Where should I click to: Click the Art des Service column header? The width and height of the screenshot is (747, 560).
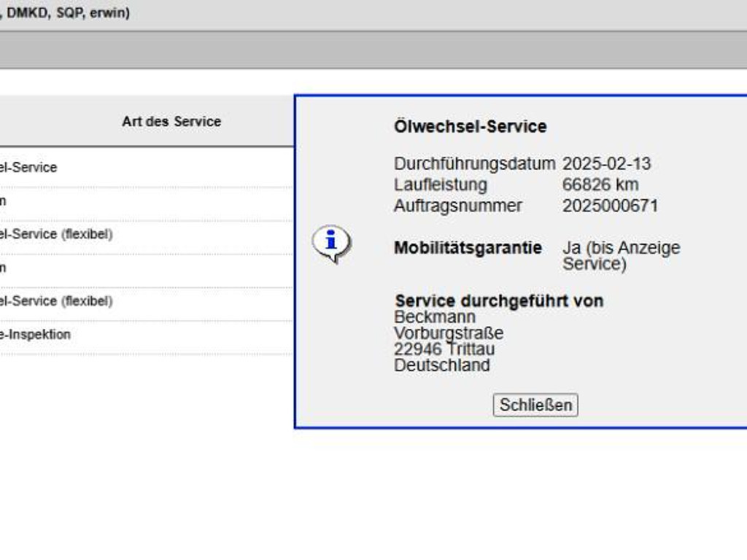click(171, 122)
